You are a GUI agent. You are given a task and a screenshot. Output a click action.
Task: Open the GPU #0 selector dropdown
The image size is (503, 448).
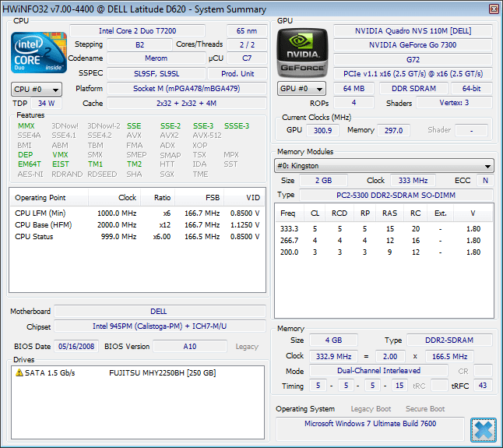click(301, 89)
